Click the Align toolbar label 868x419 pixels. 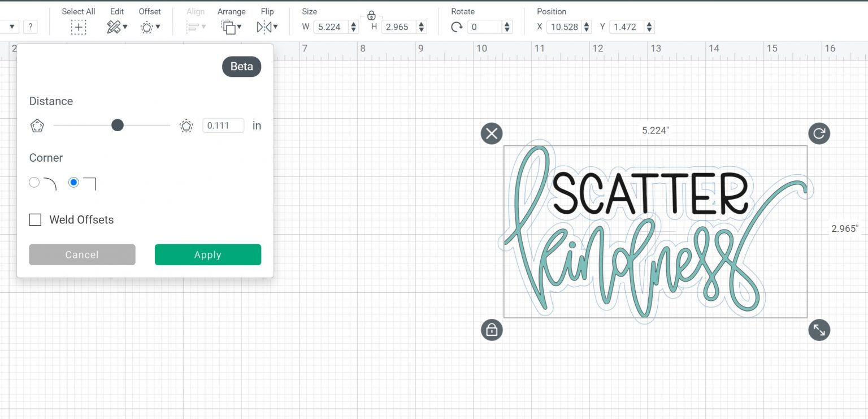(196, 11)
